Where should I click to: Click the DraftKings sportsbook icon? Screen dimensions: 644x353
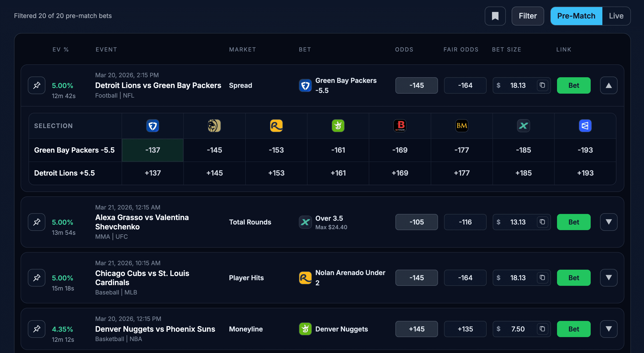coord(338,126)
